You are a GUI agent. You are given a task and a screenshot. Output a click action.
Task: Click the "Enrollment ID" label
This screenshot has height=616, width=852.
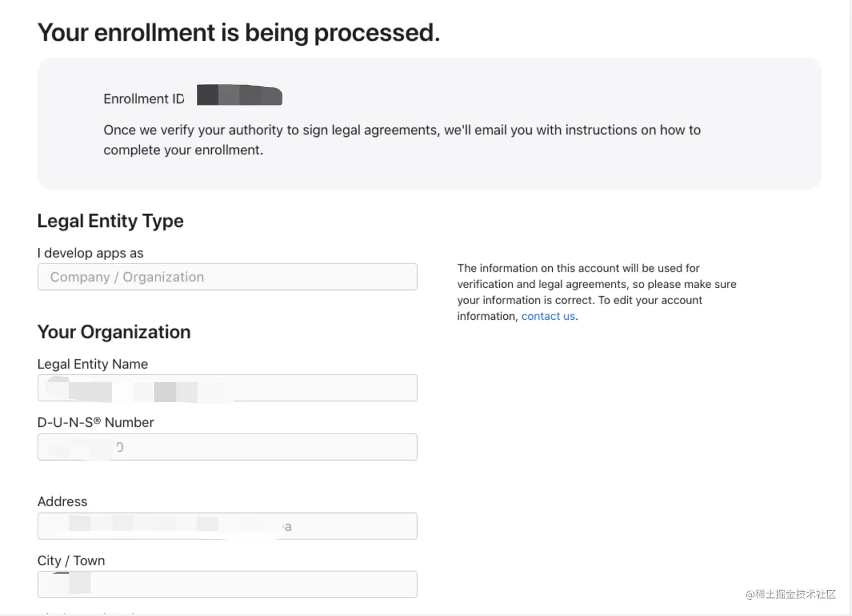144,99
